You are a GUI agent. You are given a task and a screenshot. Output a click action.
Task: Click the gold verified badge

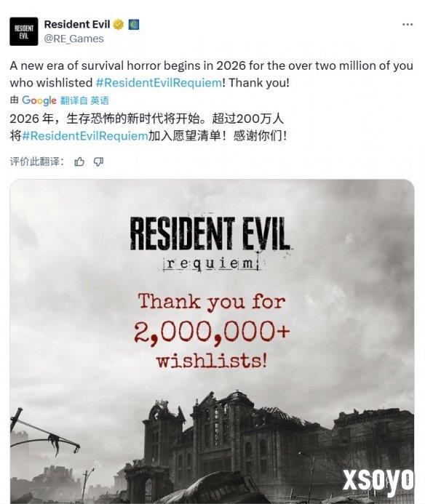pyautogui.click(x=119, y=25)
